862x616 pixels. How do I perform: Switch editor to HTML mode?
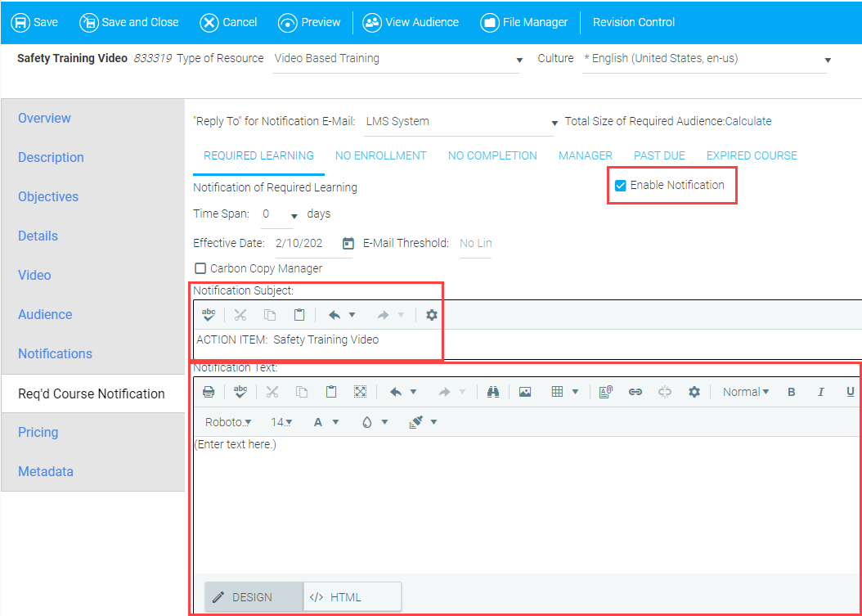[352, 597]
